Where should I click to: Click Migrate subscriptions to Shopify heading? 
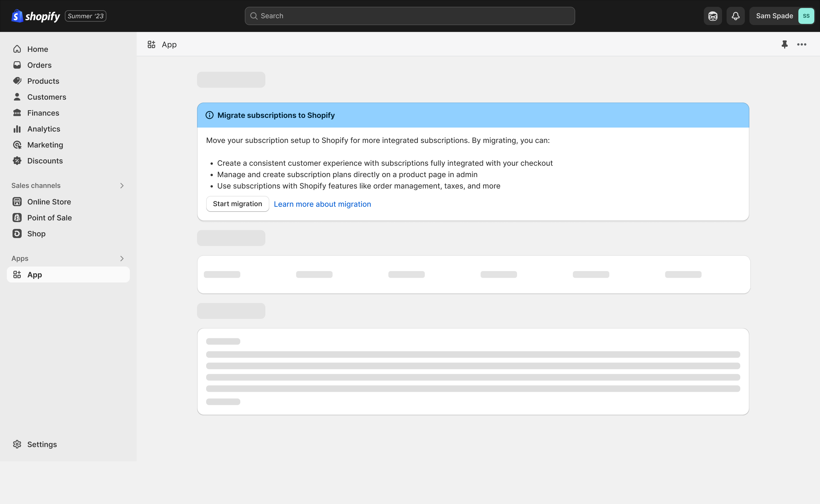coord(276,115)
